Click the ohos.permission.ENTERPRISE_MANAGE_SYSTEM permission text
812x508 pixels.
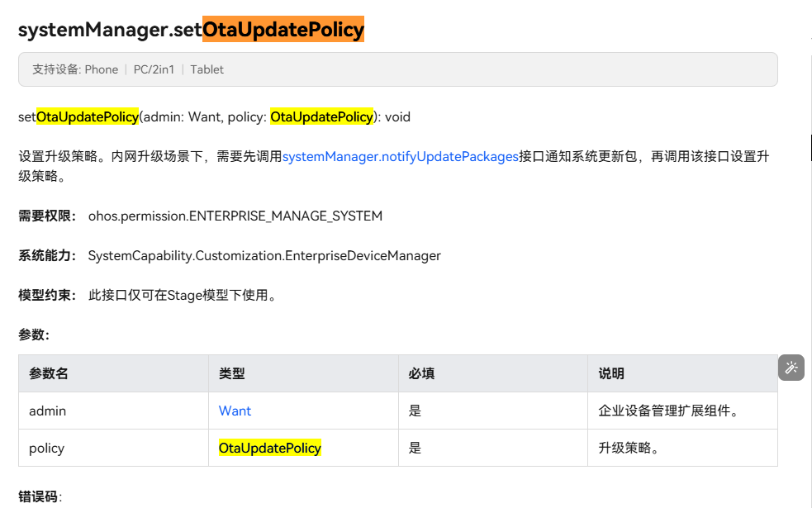click(x=235, y=216)
